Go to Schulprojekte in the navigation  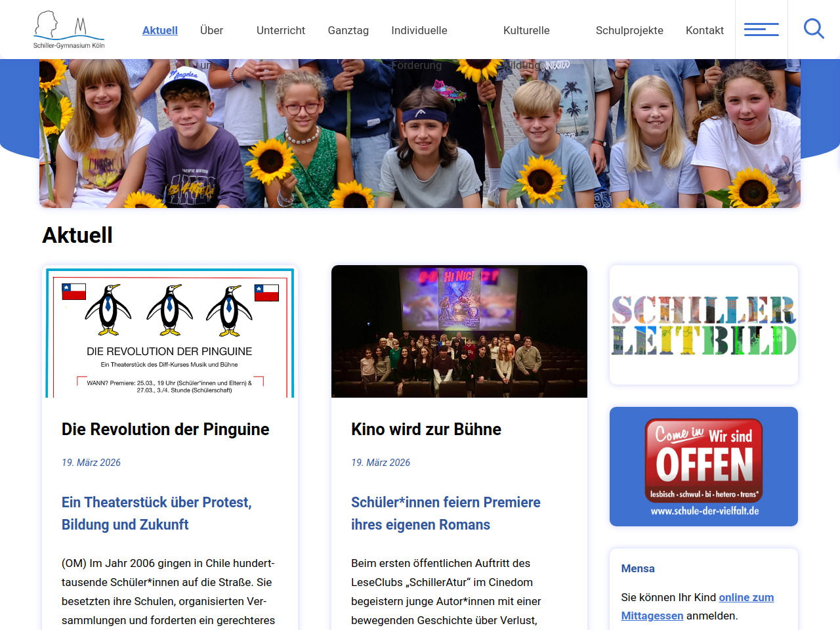click(629, 30)
